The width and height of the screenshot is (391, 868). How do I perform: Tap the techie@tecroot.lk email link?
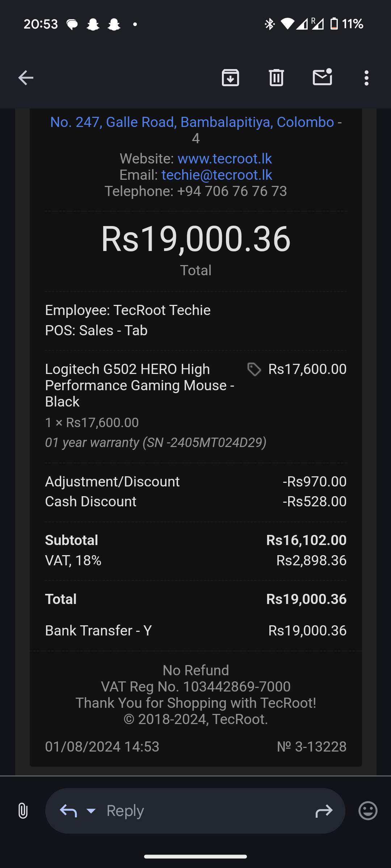click(216, 175)
